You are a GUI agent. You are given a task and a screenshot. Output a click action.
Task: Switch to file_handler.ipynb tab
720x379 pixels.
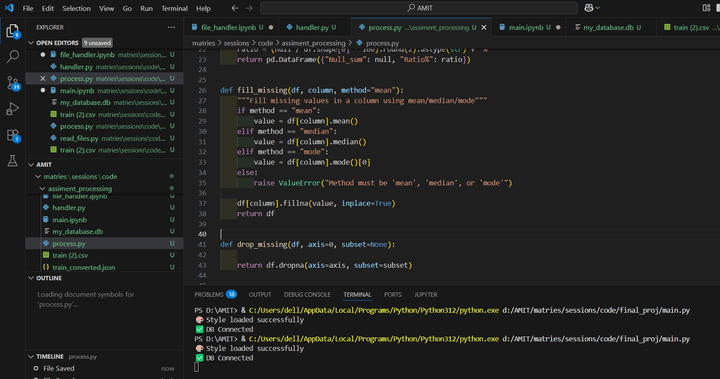pyautogui.click(x=232, y=28)
